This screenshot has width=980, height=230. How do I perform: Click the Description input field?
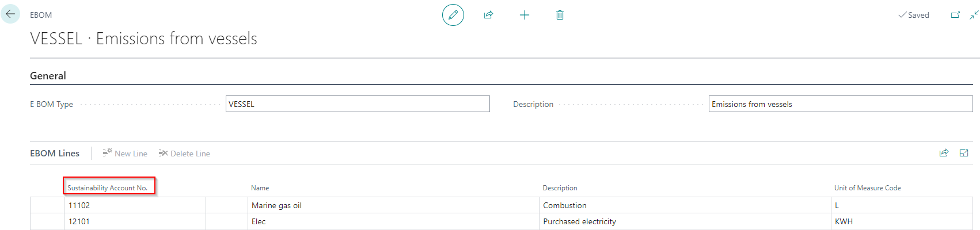click(840, 104)
